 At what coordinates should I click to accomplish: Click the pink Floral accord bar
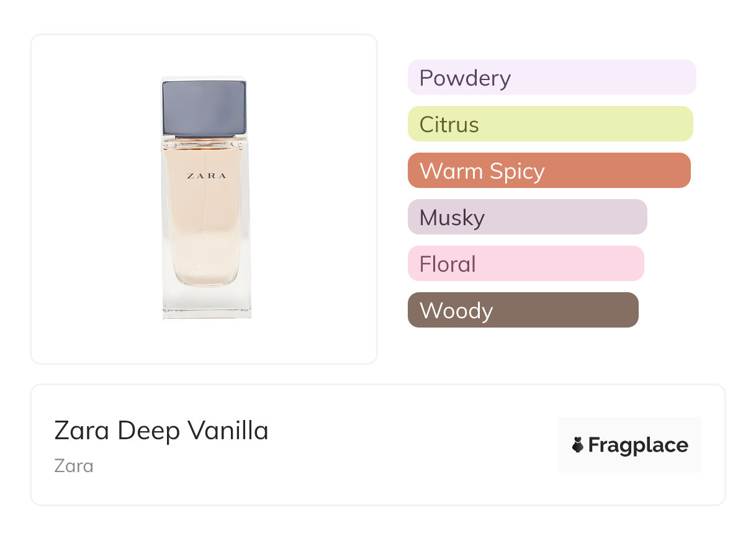[x=526, y=264]
